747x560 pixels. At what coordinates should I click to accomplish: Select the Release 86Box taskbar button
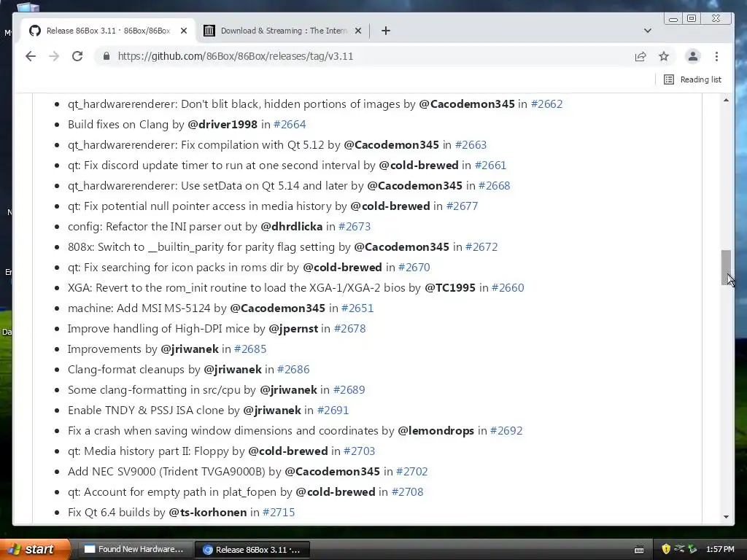(252, 550)
